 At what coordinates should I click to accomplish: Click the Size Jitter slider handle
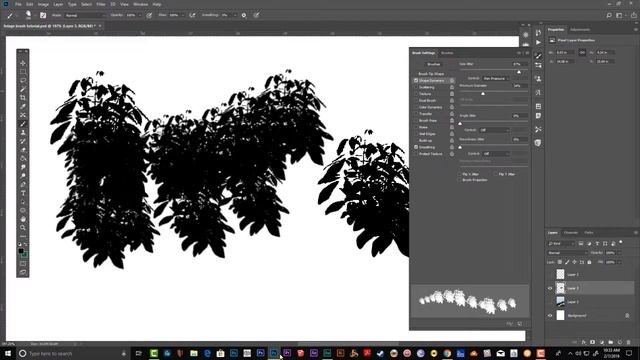pos(519,72)
